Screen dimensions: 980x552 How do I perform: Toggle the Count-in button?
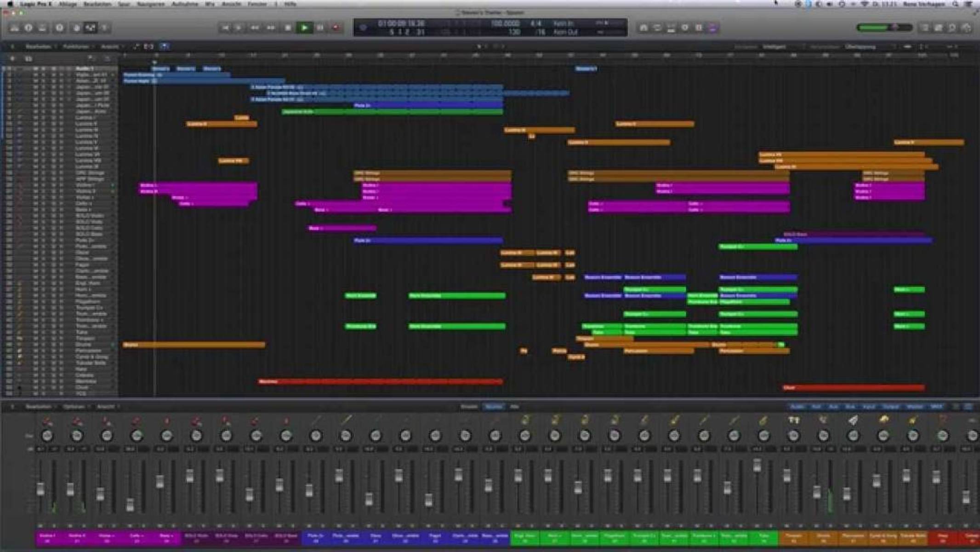pos(699,28)
